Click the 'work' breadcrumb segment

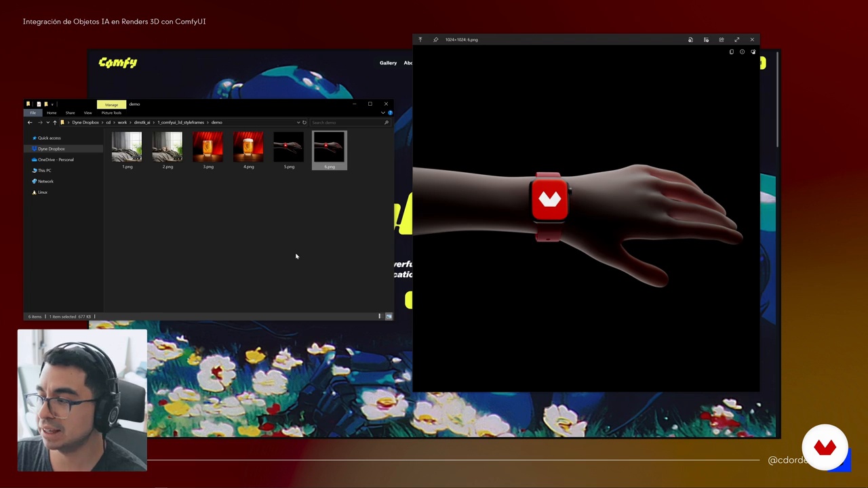click(122, 123)
